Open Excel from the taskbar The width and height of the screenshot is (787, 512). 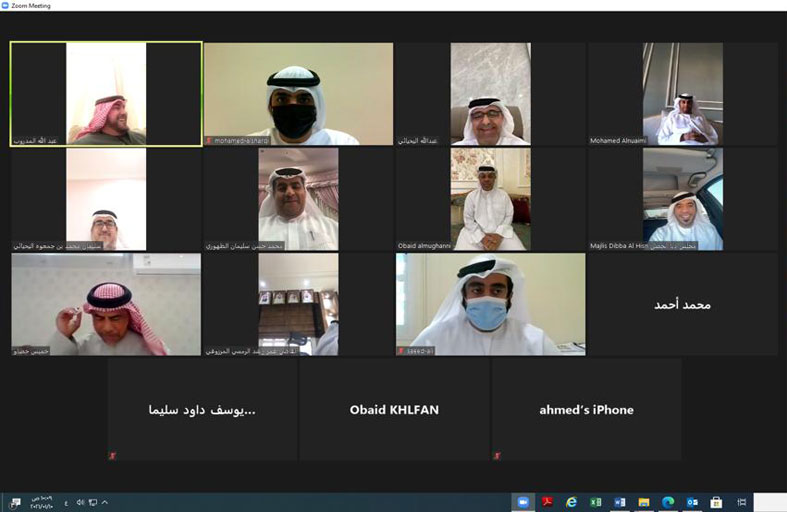[595, 502]
